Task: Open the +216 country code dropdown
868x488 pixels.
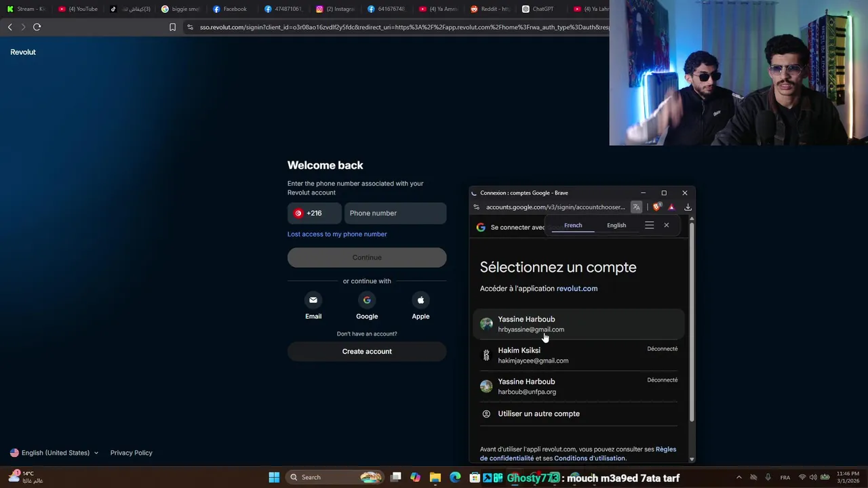Action: [x=315, y=213]
